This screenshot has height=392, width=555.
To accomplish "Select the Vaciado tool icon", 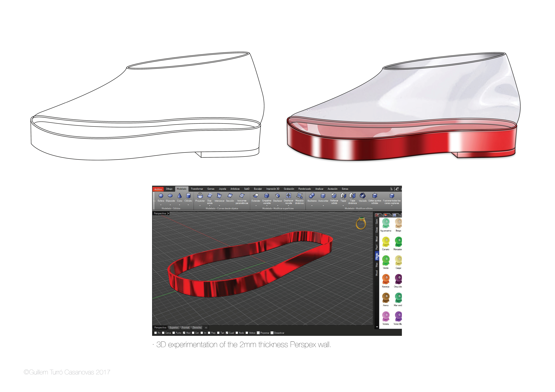I will tap(363, 196).
